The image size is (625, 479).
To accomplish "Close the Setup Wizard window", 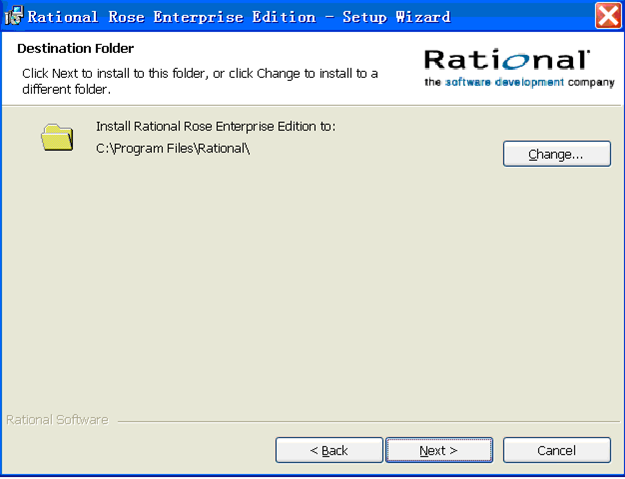I will pyautogui.click(x=608, y=16).
